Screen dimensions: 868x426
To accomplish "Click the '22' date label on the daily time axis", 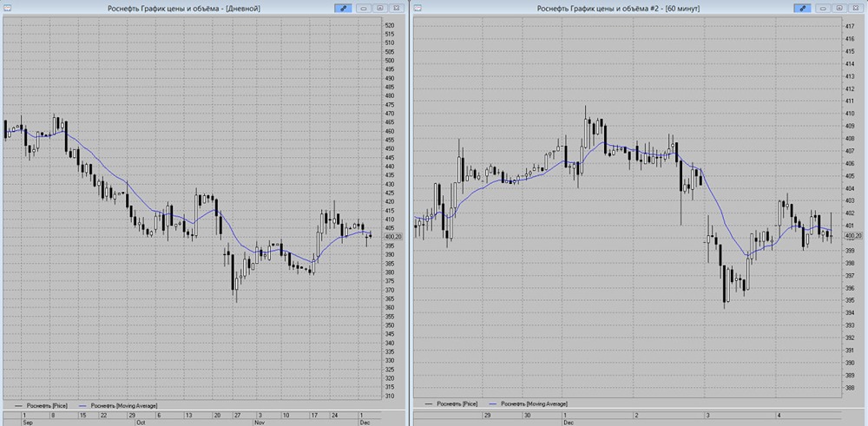I will 103,415.
